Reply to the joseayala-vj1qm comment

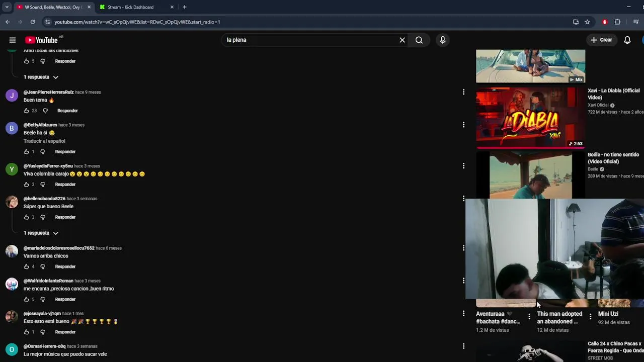click(x=65, y=332)
